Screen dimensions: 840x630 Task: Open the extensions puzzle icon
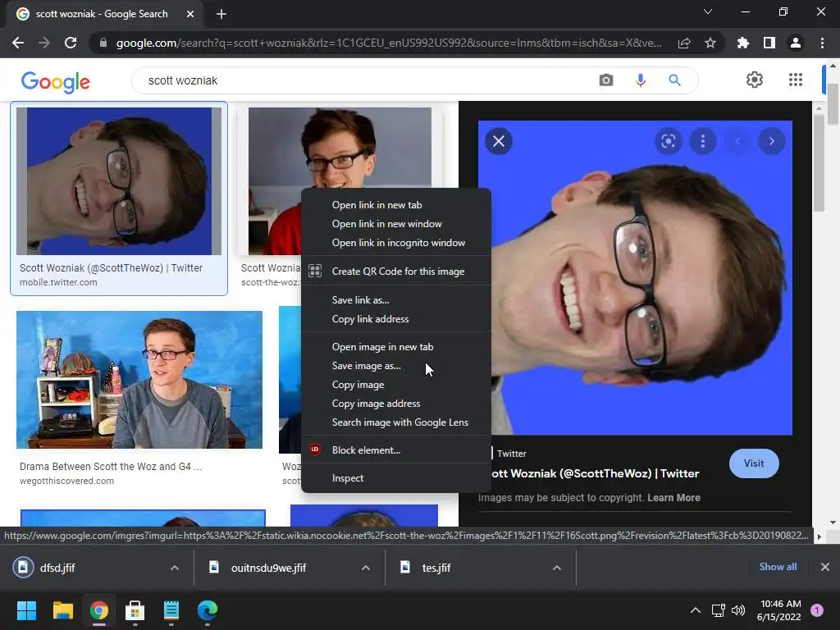click(x=742, y=43)
